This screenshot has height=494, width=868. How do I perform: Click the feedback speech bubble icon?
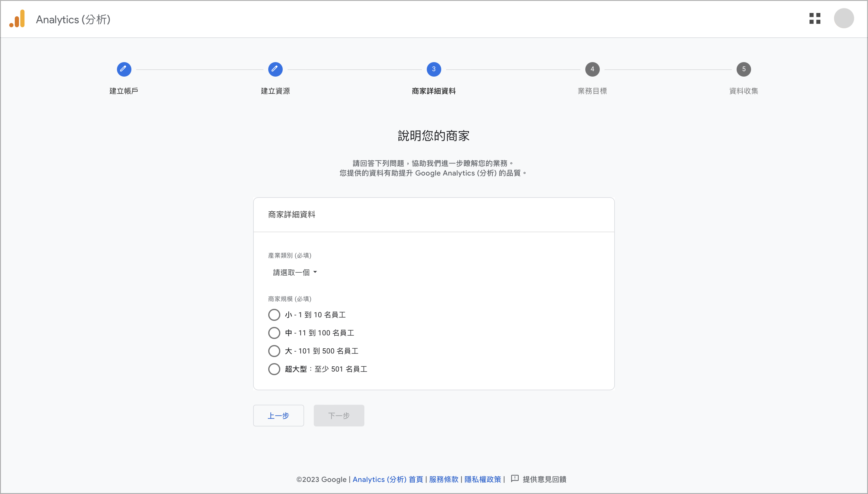tap(515, 479)
